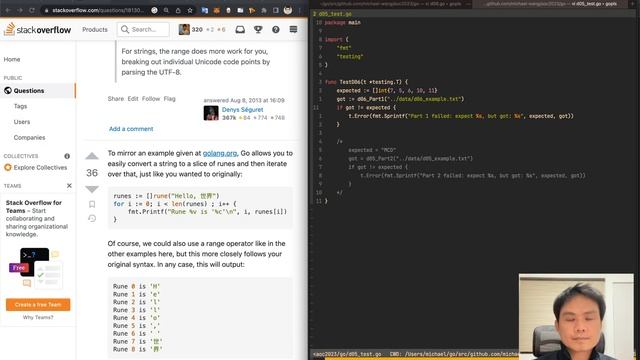The width and height of the screenshot is (640, 360).
Task: Click the Stack Overflow logo
Action: click(x=38, y=29)
